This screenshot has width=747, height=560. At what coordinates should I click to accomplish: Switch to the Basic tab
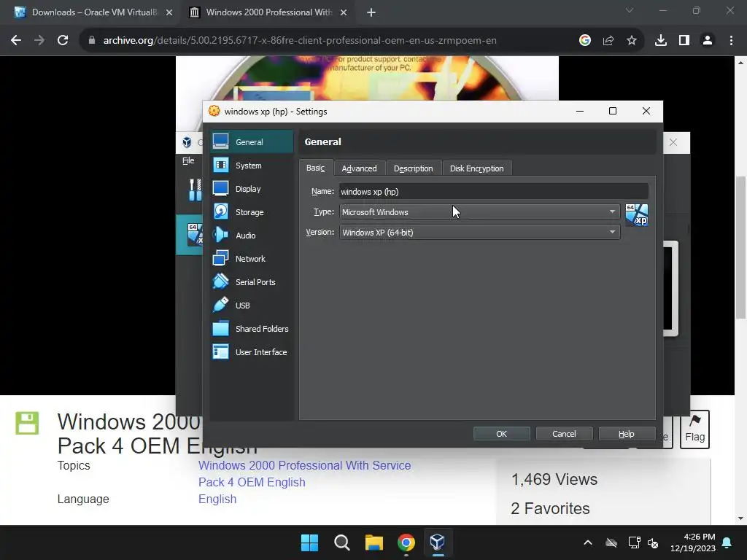tap(315, 168)
